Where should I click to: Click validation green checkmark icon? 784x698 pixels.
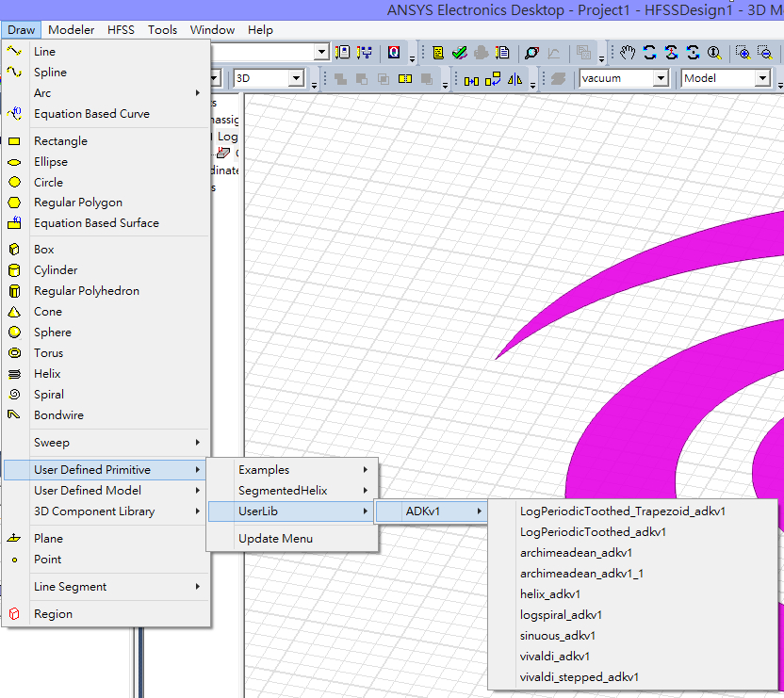pyautogui.click(x=459, y=52)
